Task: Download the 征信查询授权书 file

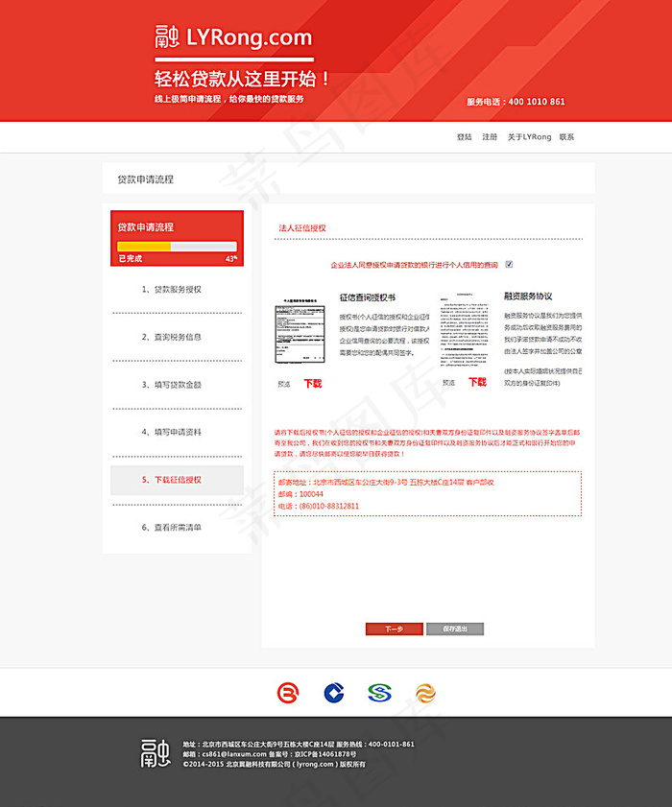Action: [x=313, y=384]
